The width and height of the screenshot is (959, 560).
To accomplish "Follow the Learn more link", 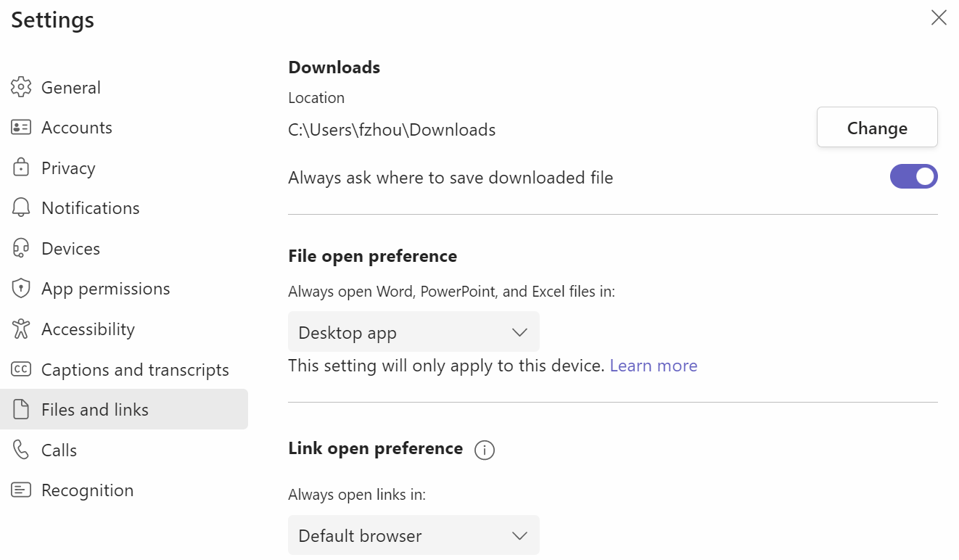I will 653,366.
